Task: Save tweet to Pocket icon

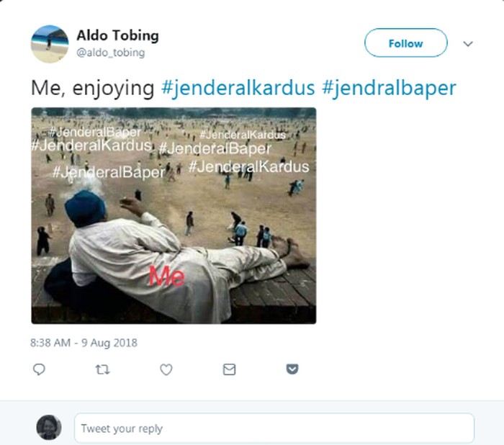Action: point(292,369)
